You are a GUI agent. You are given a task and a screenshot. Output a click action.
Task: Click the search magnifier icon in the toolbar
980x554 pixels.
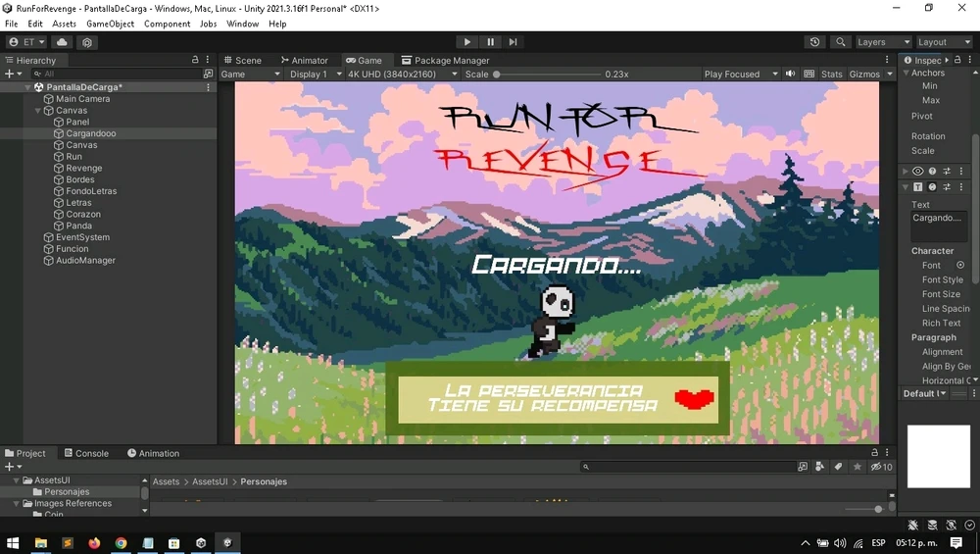841,42
